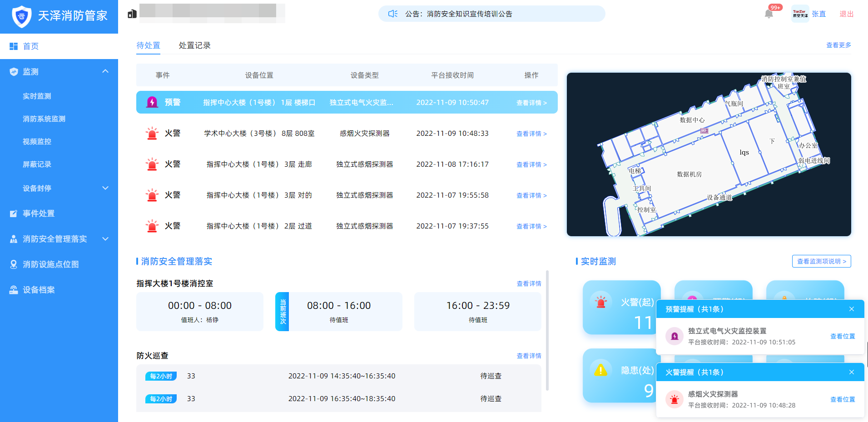868x422 pixels.
Task: Click the announcement speaker icon
Action: click(393, 14)
